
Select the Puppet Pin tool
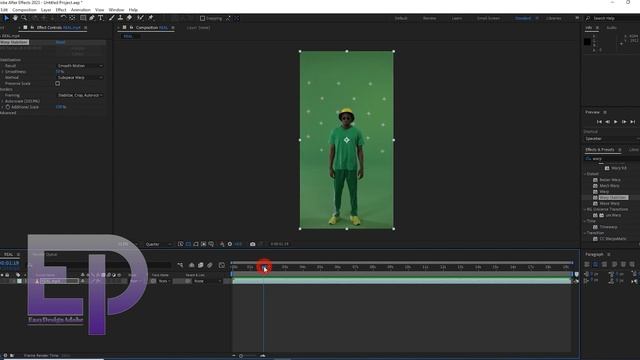click(x=151, y=18)
